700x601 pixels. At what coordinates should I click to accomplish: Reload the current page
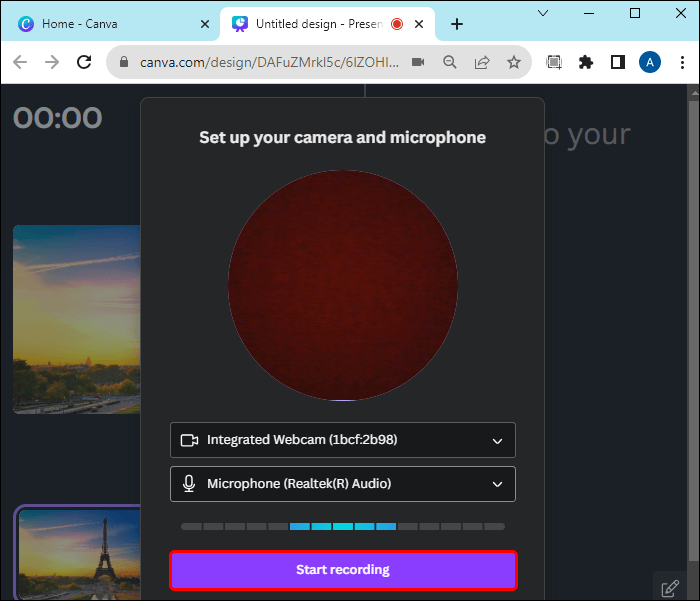tap(84, 62)
